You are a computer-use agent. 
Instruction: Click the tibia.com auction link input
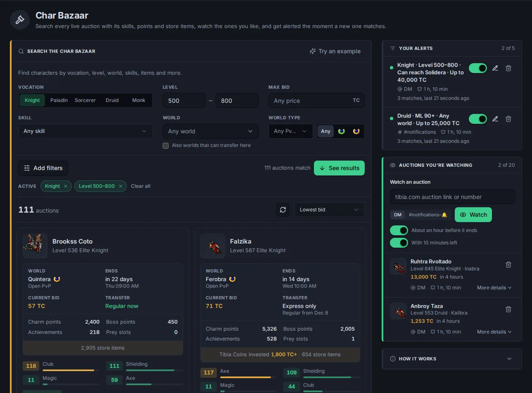(x=452, y=197)
